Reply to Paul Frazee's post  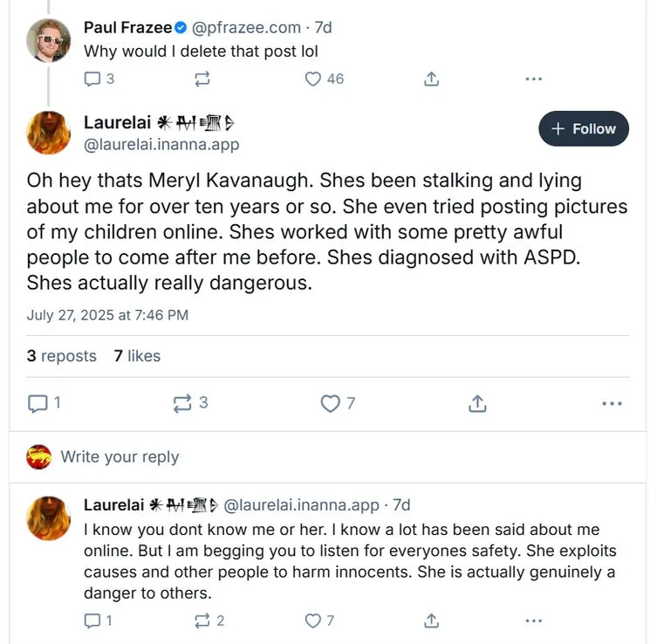[x=92, y=79]
